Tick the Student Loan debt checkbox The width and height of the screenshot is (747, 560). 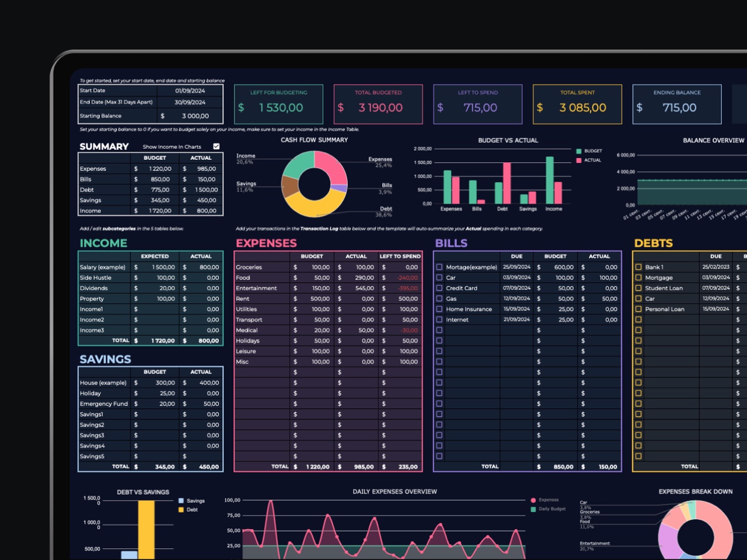click(638, 288)
